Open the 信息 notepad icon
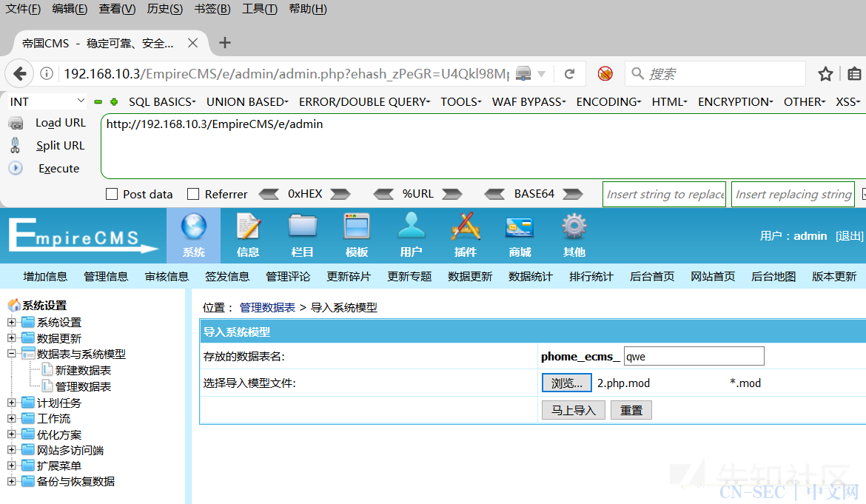The width and height of the screenshot is (866, 504). coord(248,226)
